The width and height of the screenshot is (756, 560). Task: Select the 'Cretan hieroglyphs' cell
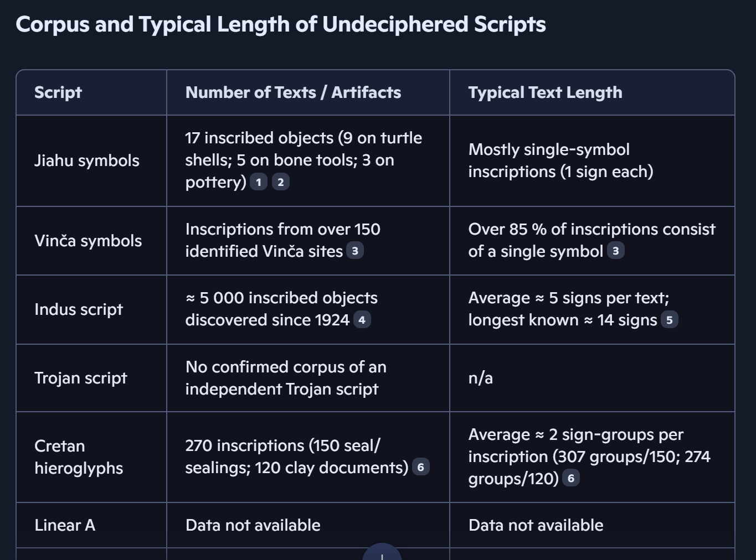79,457
